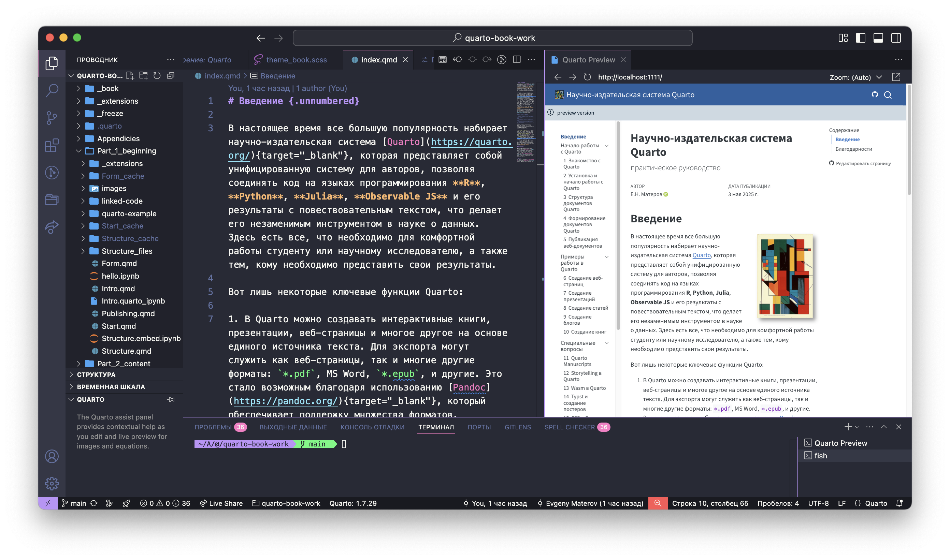Screen dimensions: 950x560
Task: Collapse the QUARTO assist section
Action: [91, 400]
